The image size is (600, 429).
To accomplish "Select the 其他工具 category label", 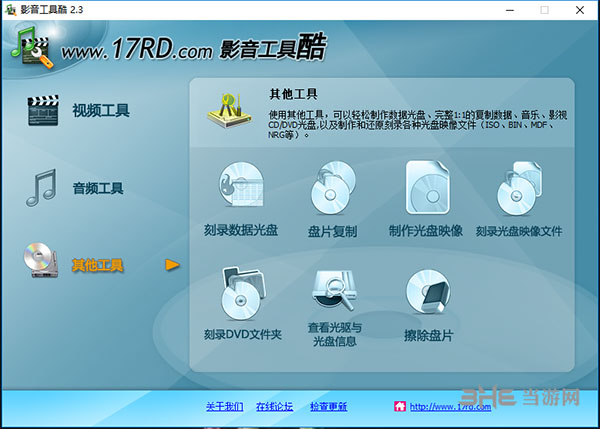I will pyautogui.click(x=98, y=265).
